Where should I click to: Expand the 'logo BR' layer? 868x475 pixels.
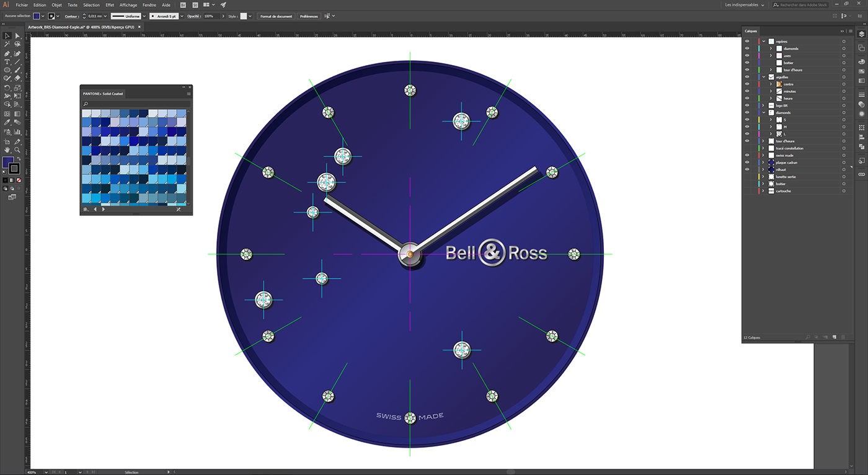pyautogui.click(x=762, y=105)
